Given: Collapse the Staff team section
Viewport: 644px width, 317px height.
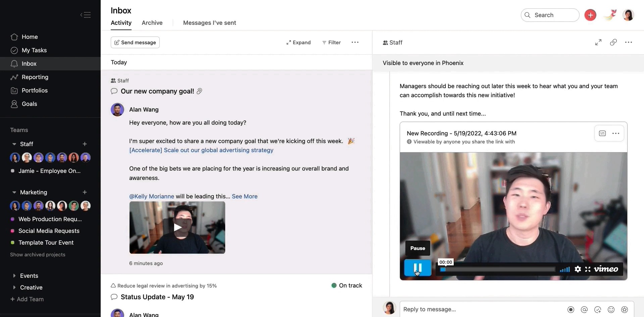Looking at the screenshot, I should 14,144.
